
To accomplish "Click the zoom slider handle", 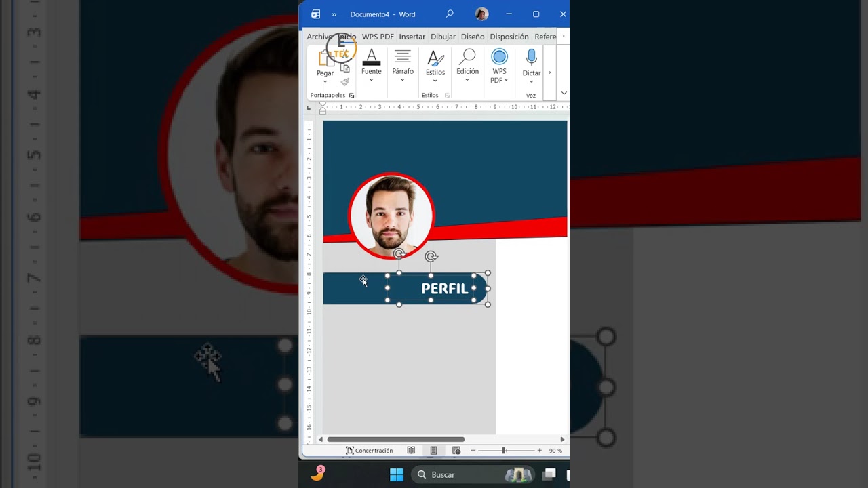I will [x=504, y=451].
